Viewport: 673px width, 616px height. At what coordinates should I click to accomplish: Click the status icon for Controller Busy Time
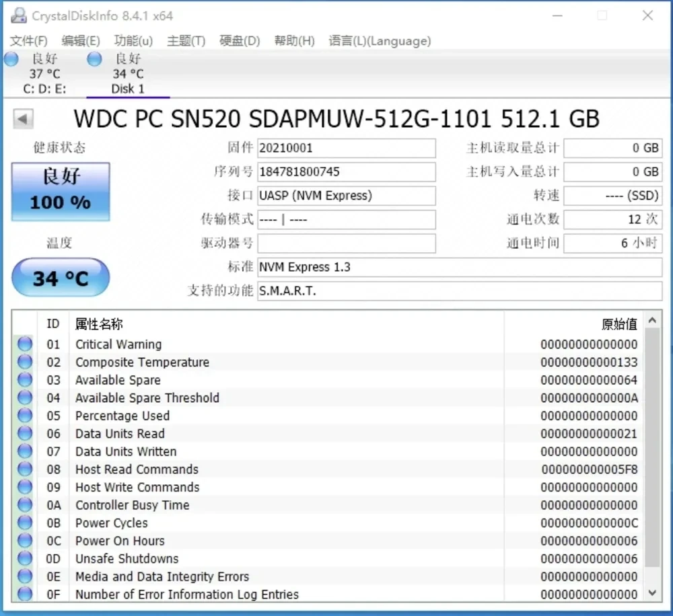[25, 505]
